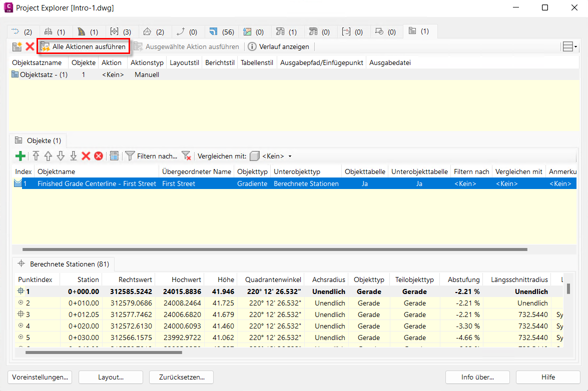Click the table layout icon beside Filtern nach

click(115, 156)
